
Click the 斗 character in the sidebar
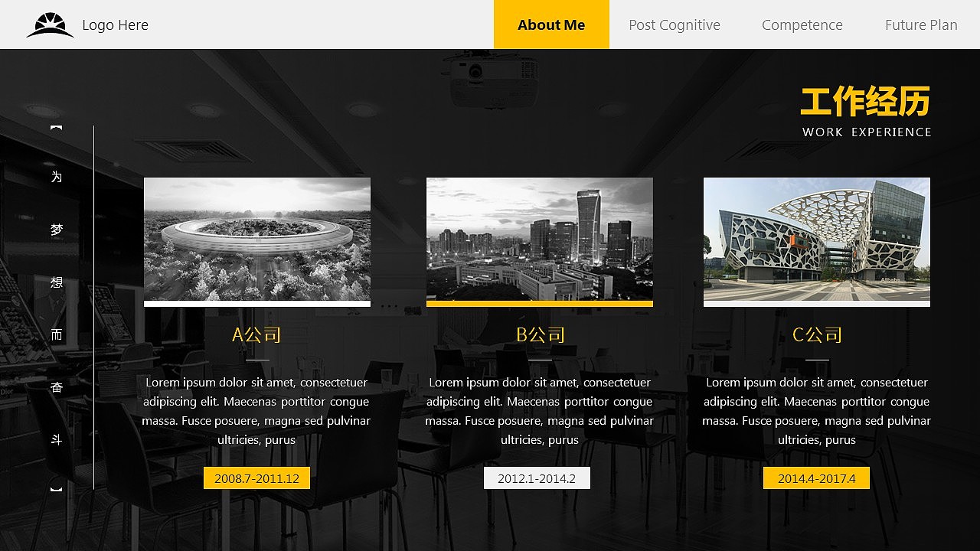pos(57,440)
